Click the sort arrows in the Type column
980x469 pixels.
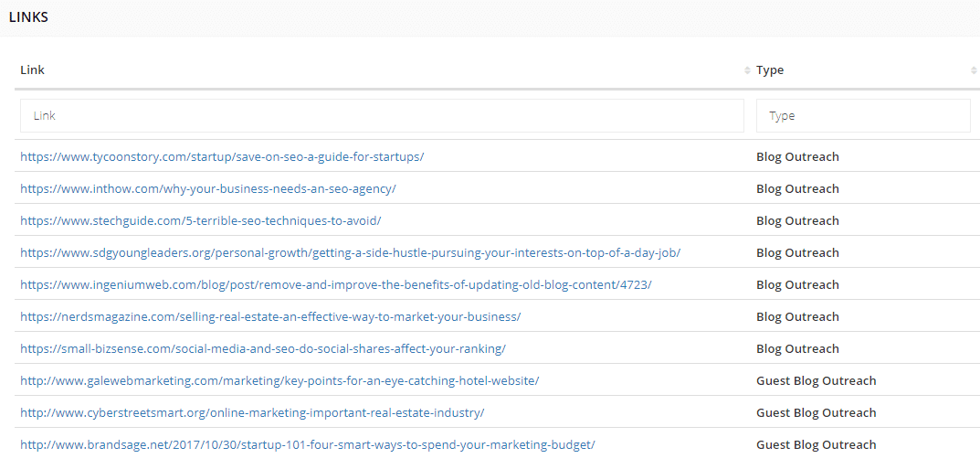(x=974, y=70)
